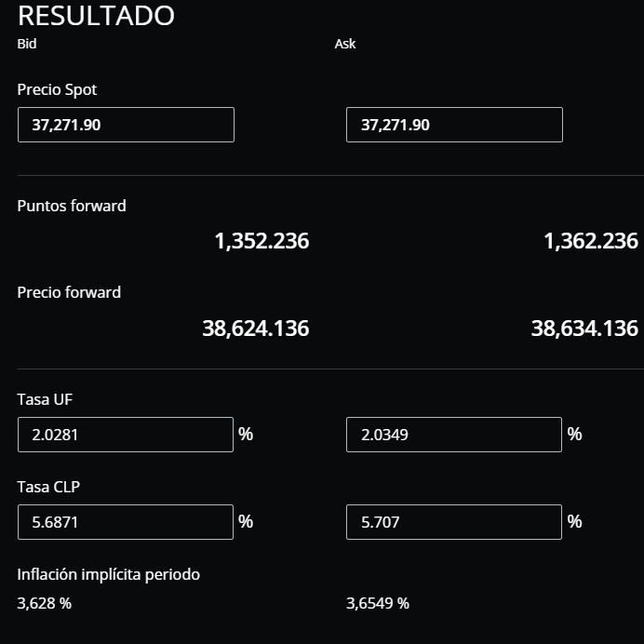The image size is (644, 644).
Task: Select the Bid Tasa UF field showing 2.0281
Action: coord(126,435)
